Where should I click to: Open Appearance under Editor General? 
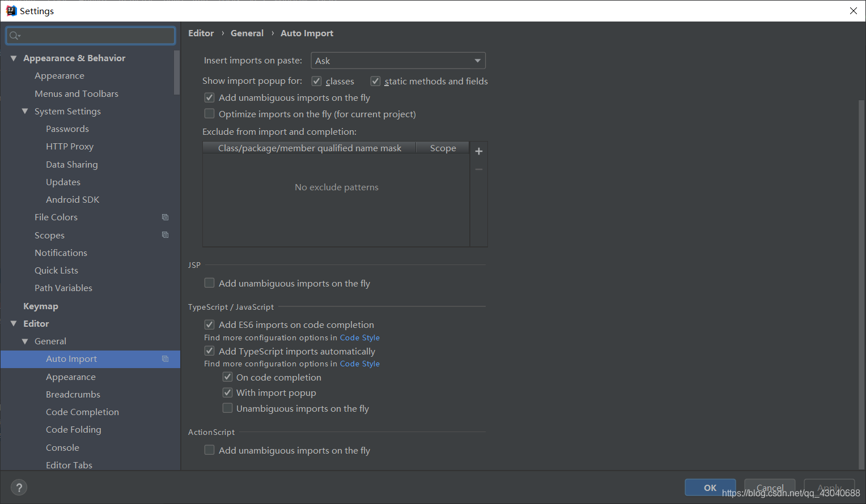[x=71, y=377]
